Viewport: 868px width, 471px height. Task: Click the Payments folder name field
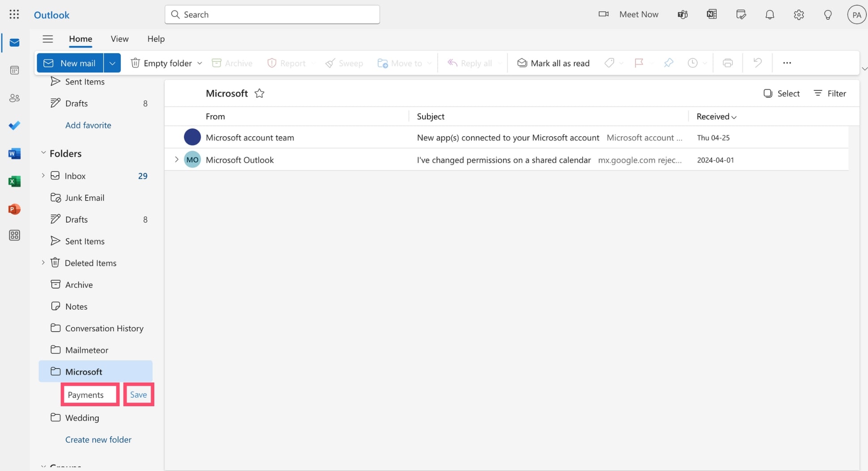(x=90, y=395)
